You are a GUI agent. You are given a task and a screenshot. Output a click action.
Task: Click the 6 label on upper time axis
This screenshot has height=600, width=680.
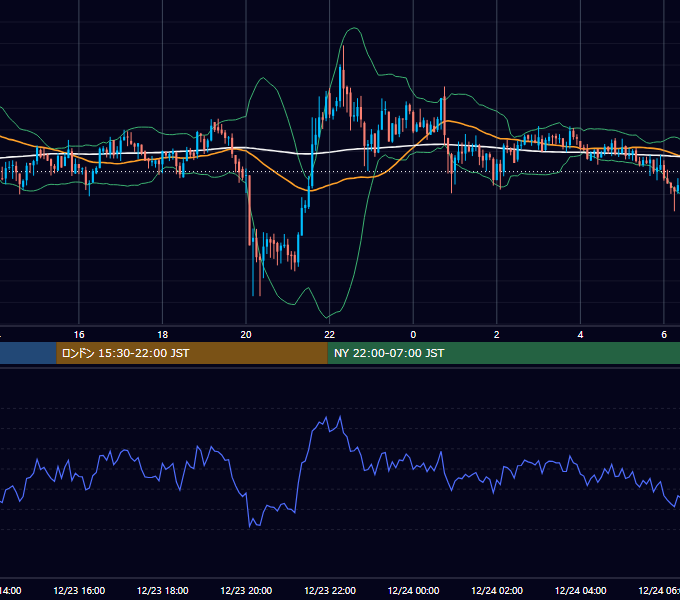pyautogui.click(x=664, y=334)
